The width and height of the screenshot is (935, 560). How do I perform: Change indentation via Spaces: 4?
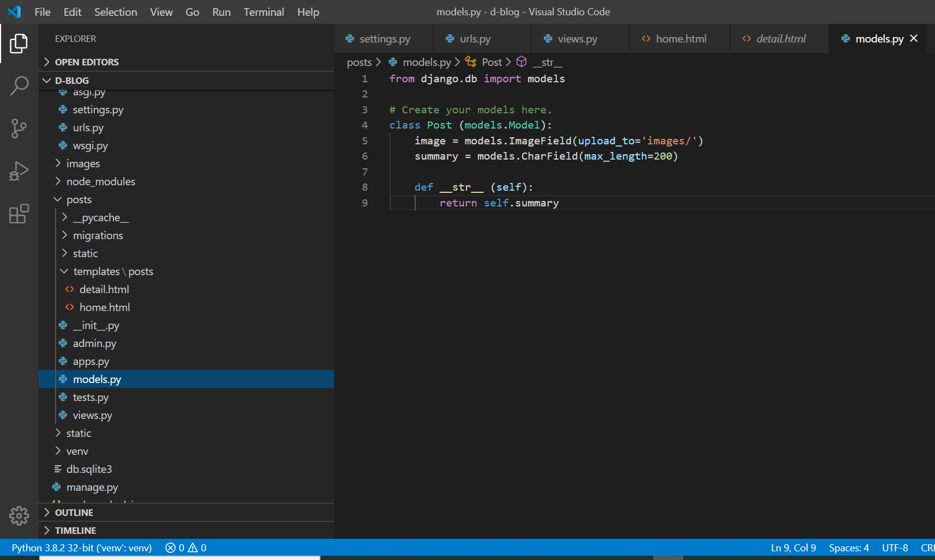(849, 547)
